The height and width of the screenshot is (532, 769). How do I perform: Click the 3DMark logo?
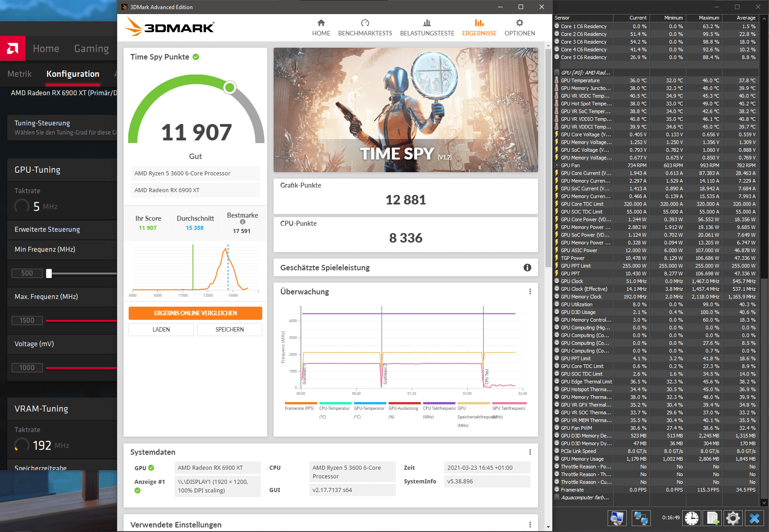[x=169, y=27]
